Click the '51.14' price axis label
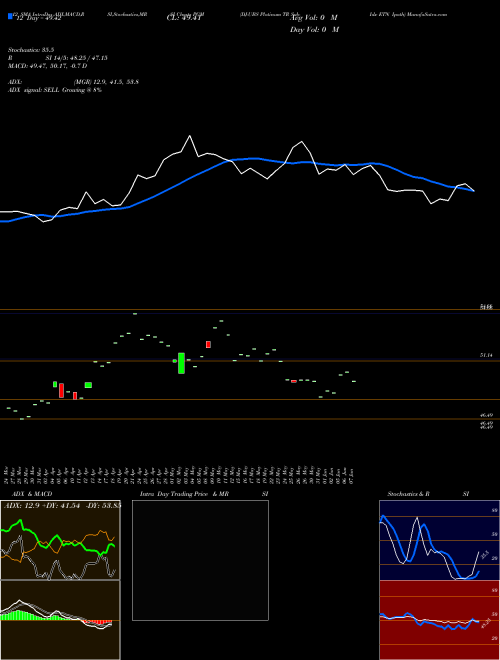The height and width of the screenshot is (660, 500). (486, 356)
